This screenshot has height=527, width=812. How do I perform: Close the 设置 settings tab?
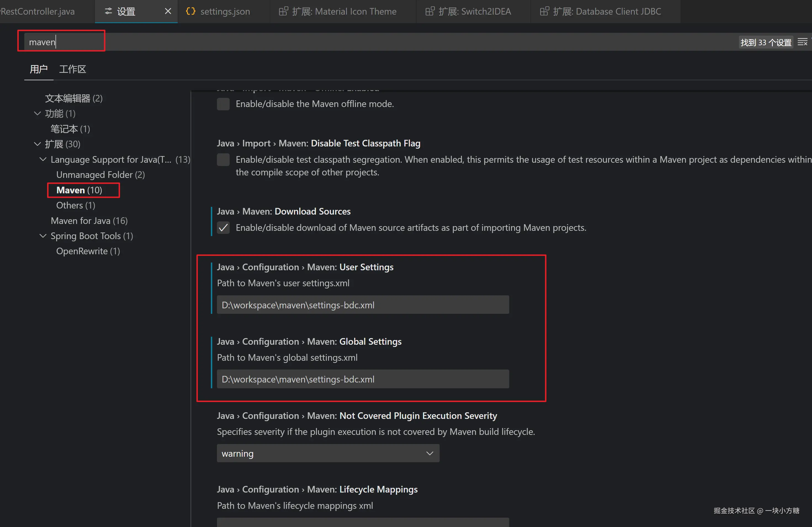pyautogui.click(x=168, y=11)
